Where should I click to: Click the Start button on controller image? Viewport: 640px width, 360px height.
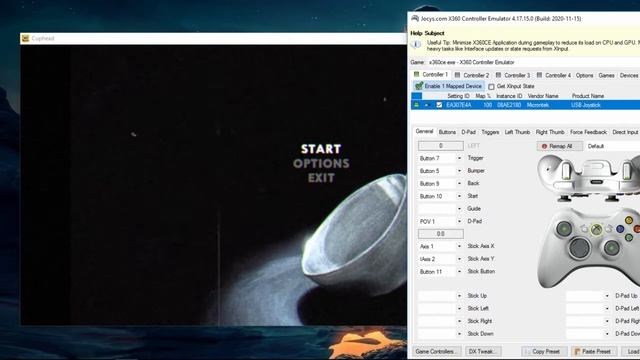click(x=609, y=229)
